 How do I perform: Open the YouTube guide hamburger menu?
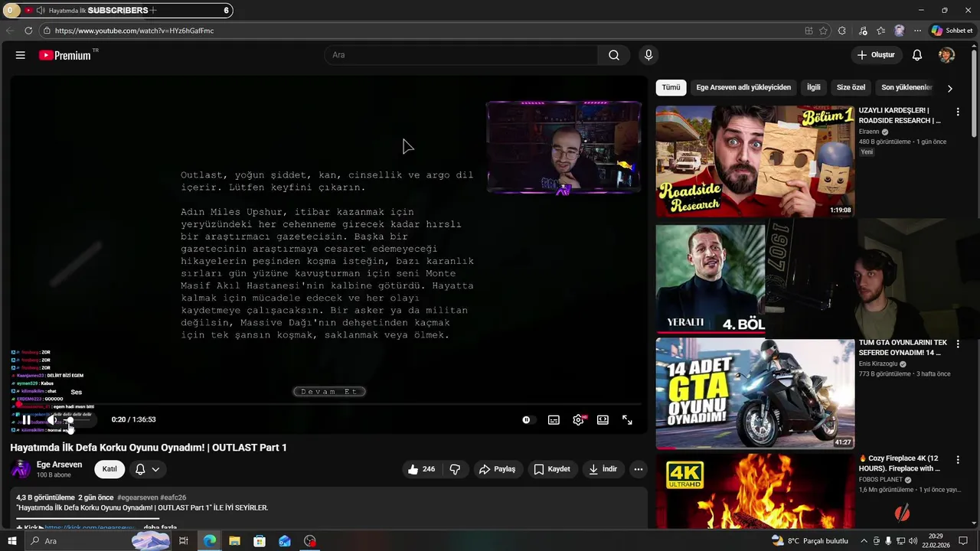coord(21,55)
